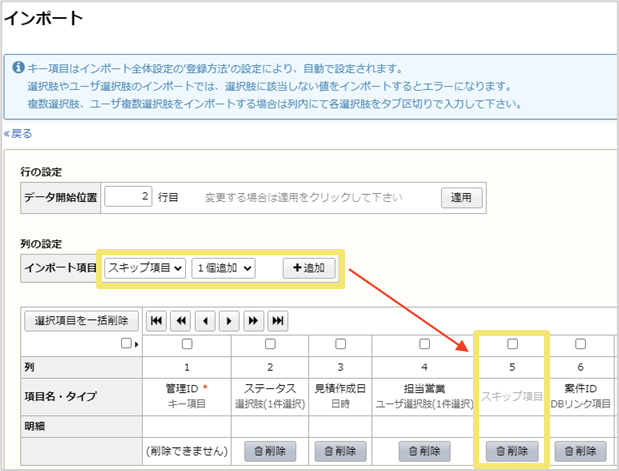The image size is (619, 471).
Task: Click the greyed スキップ項目 cell in column 5
Action: 512,396
